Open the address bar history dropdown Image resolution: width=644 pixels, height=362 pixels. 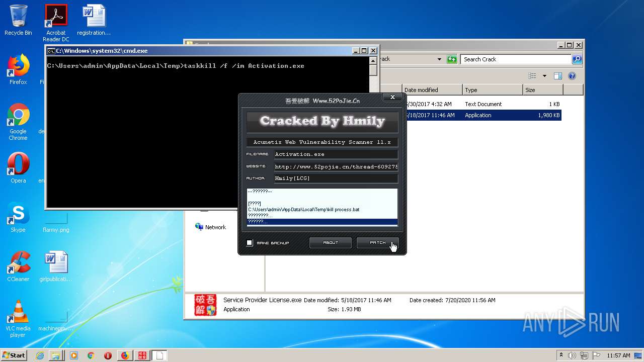point(439,59)
